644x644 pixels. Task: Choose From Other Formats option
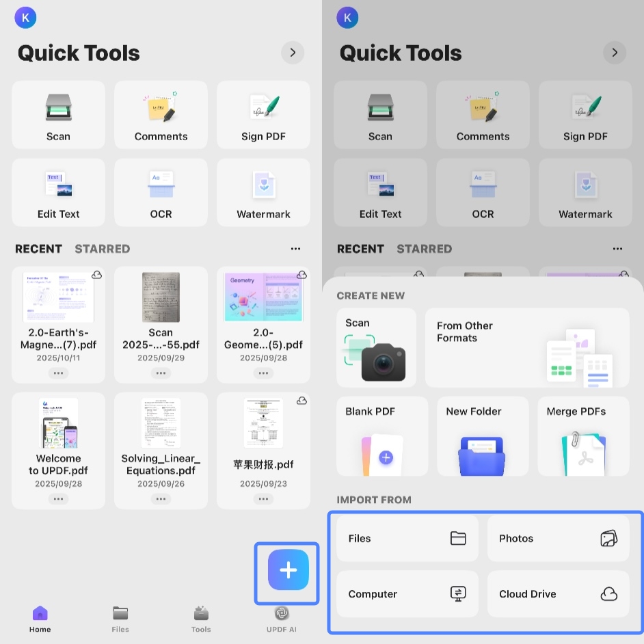coord(527,348)
